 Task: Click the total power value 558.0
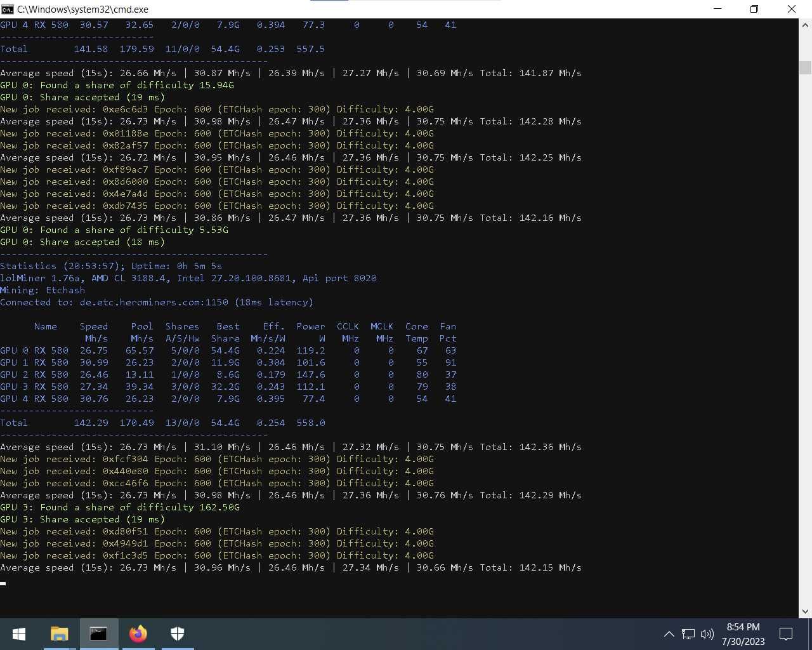tap(311, 423)
